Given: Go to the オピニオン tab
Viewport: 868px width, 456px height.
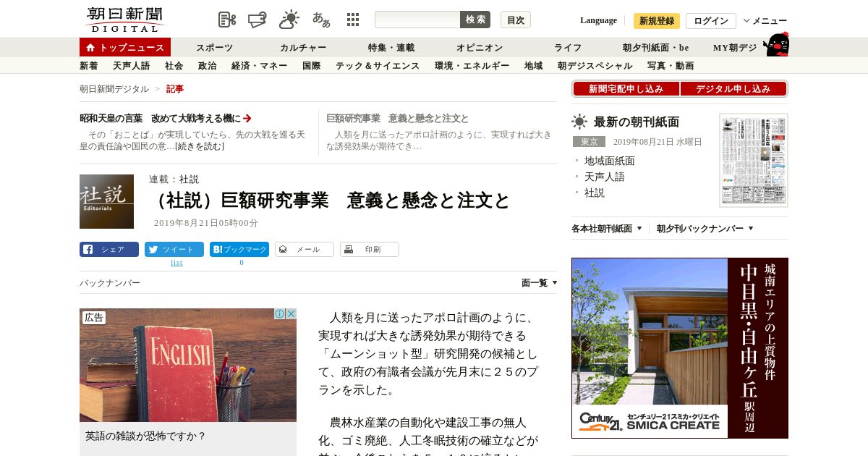Looking at the screenshot, I should click(480, 48).
